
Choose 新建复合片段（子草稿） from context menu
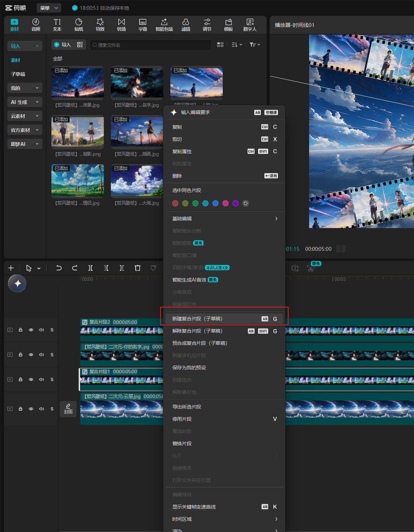[x=224, y=319]
